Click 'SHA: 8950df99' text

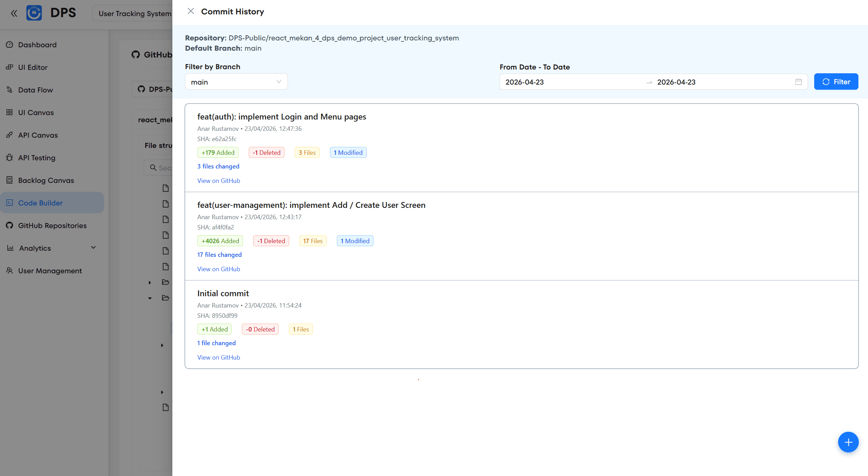pyautogui.click(x=217, y=316)
